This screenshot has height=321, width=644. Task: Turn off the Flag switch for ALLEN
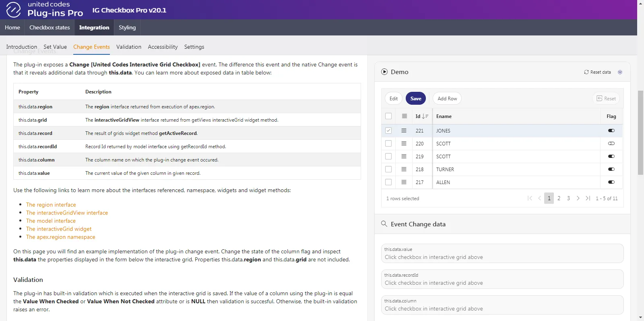tap(611, 182)
